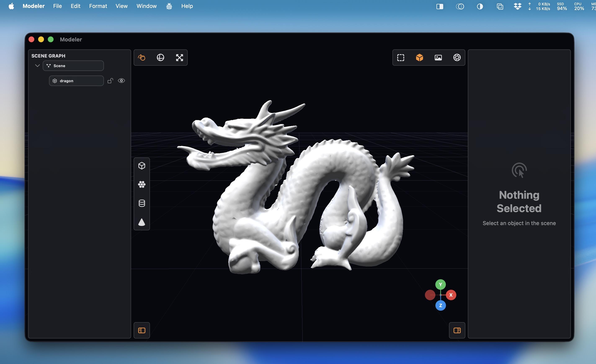
Task: Toggle the left sidebar panel
Action: coord(142,330)
